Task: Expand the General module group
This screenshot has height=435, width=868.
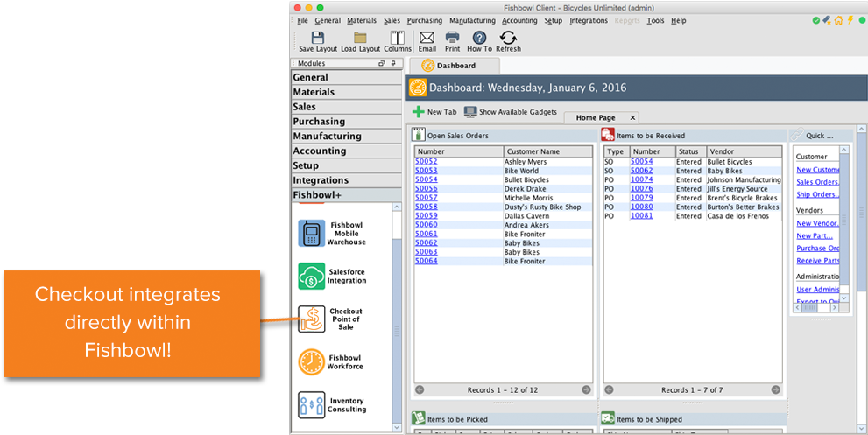Action: coord(347,78)
